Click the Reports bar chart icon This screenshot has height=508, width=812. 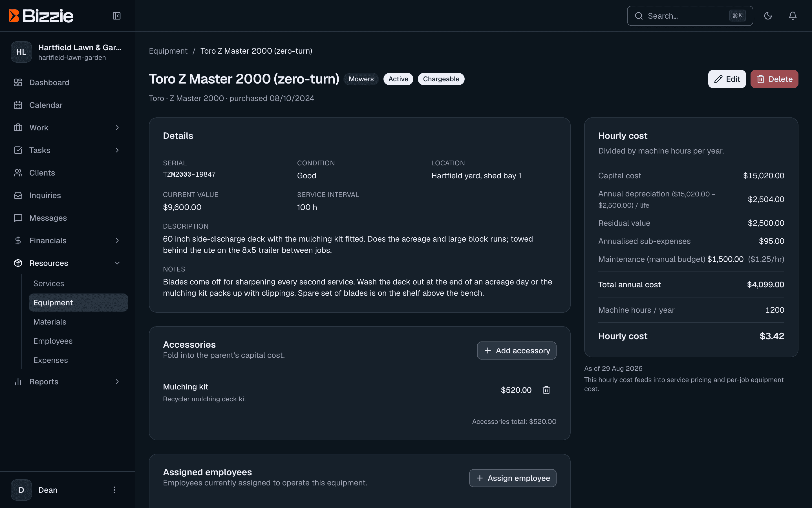tap(18, 382)
